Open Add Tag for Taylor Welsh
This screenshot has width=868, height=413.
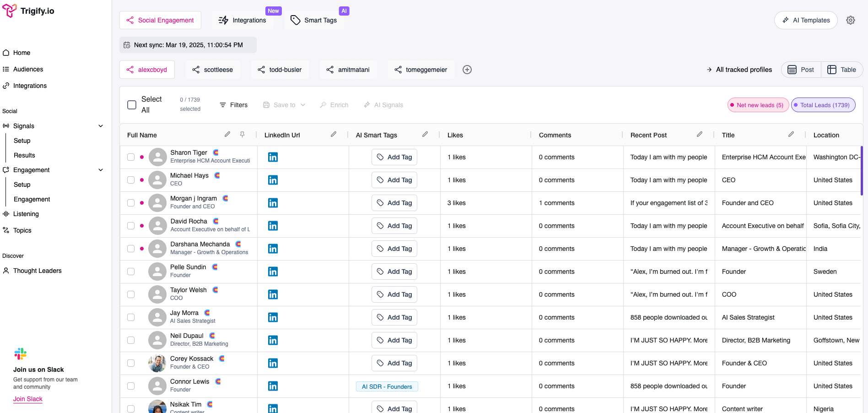click(x=394, y=294)
